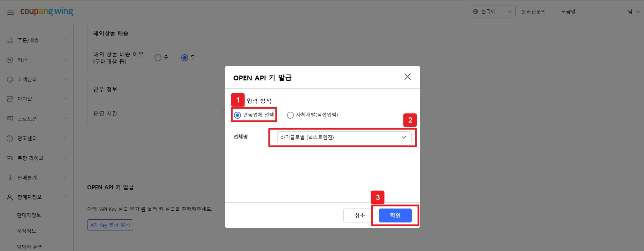
Task: Expand the 쿠팡 라이브 menu chevron
Action: [x=65, y=158]
